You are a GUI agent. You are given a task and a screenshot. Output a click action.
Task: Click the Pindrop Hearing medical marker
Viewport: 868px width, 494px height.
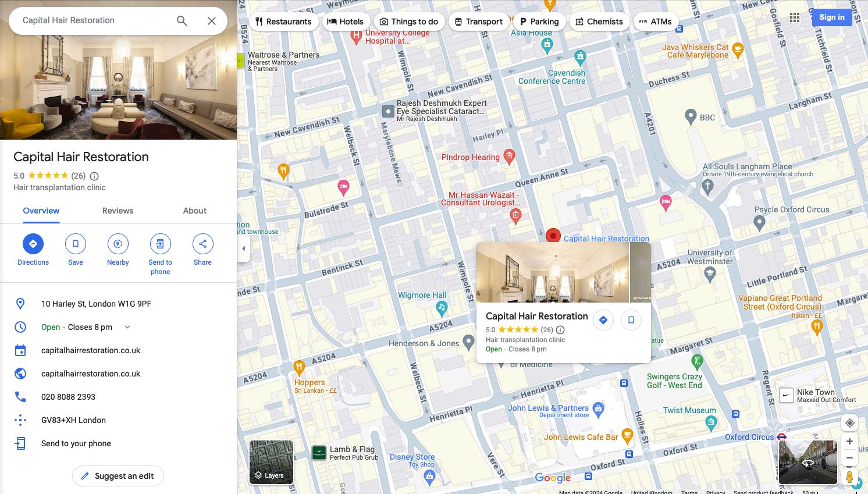pos(510,156)
